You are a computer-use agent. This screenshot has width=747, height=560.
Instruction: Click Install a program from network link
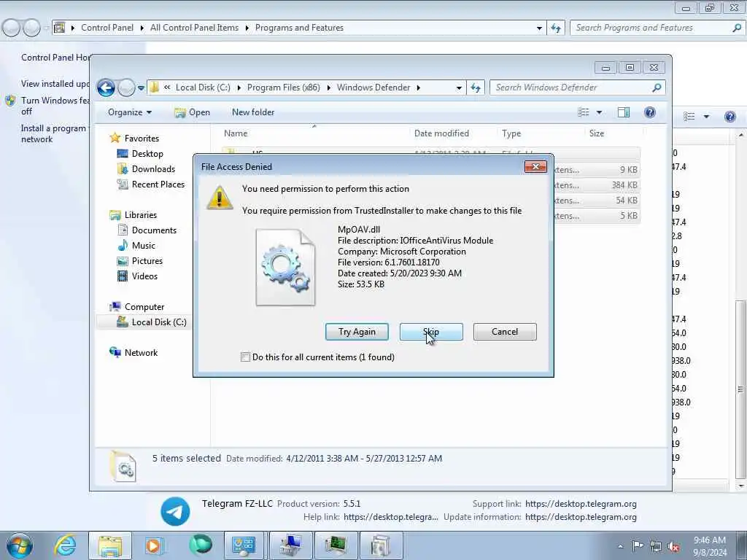[53, 134]
